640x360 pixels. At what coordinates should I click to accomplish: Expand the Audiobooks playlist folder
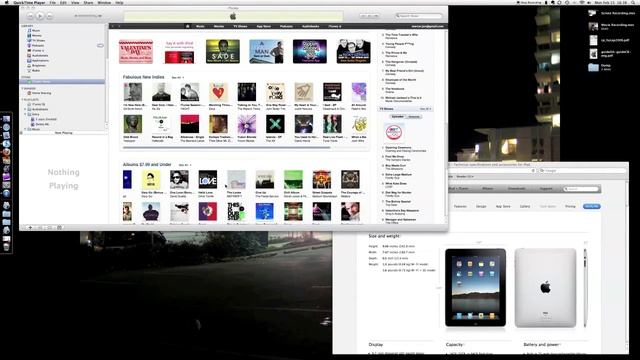(25, 109)
